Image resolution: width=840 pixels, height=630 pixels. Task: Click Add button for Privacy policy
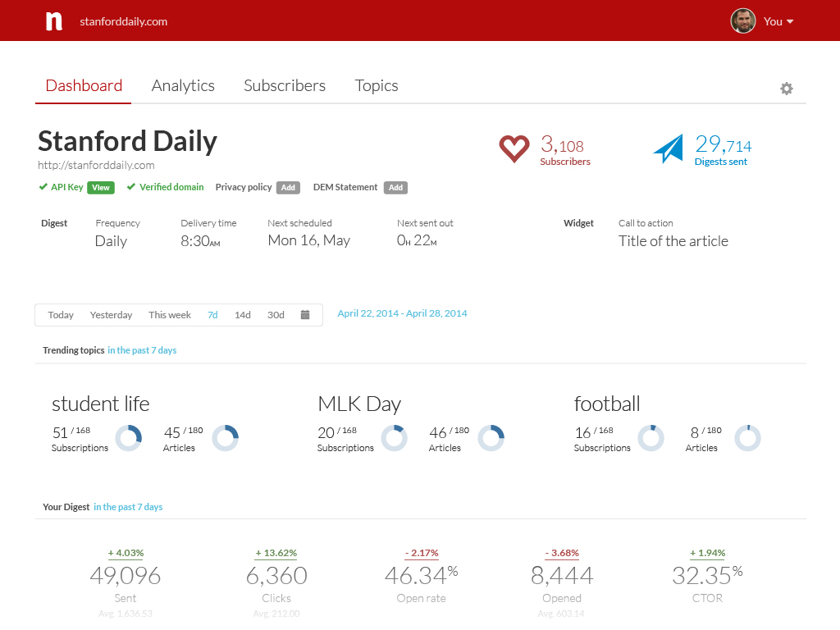click(x=288, y=188)
